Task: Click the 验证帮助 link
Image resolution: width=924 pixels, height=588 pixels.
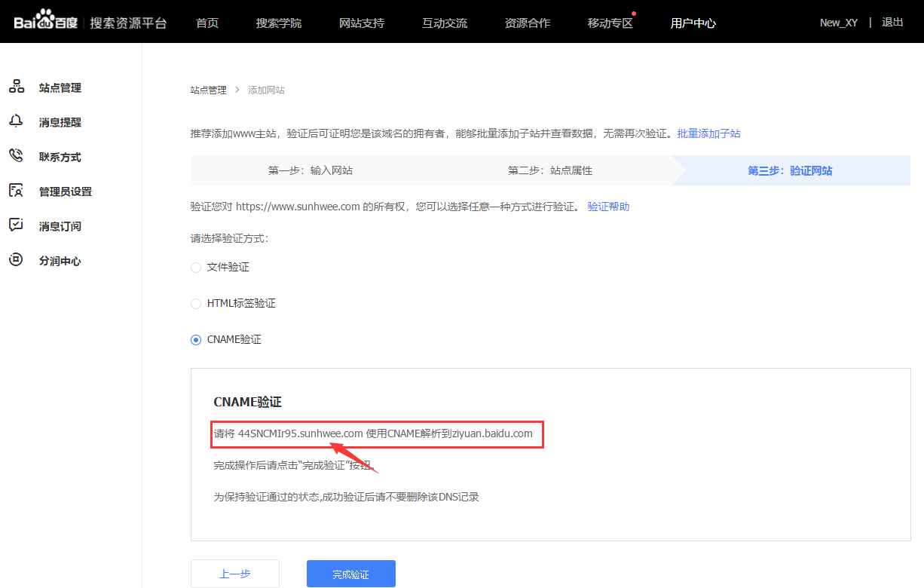Action: [608, 206]
